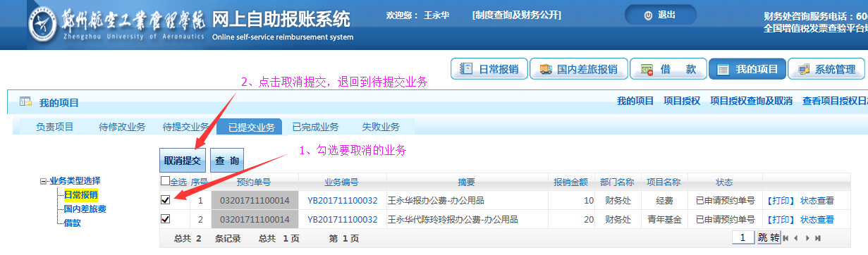The width and height of the screenshot is (868, 255).
Task: Log out using the 退出 button
Action: coord(660,15)
